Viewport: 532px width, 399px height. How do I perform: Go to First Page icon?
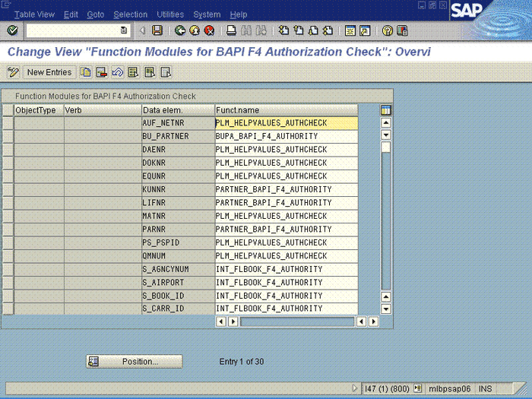click(x=283, y=30)
